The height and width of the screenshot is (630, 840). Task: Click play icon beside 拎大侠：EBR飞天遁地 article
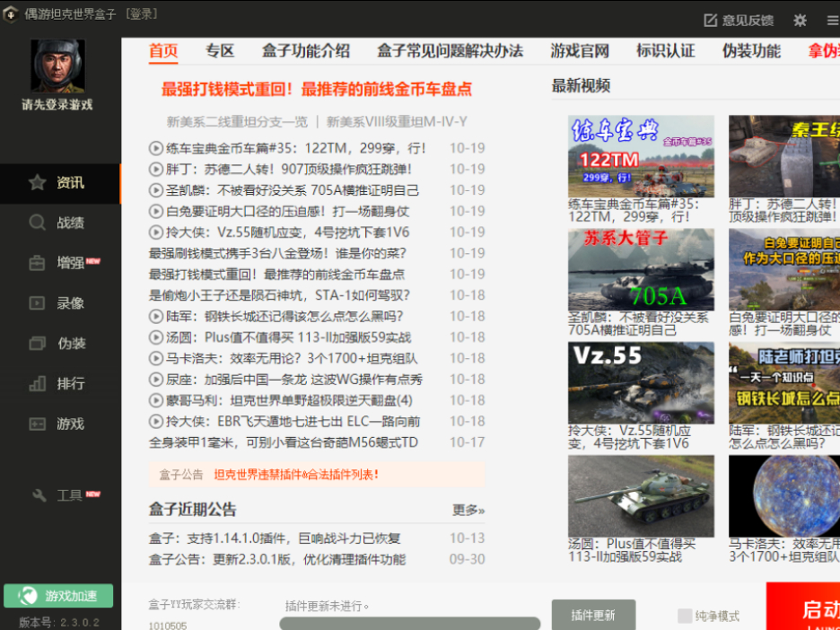click(x=155, y=421)
